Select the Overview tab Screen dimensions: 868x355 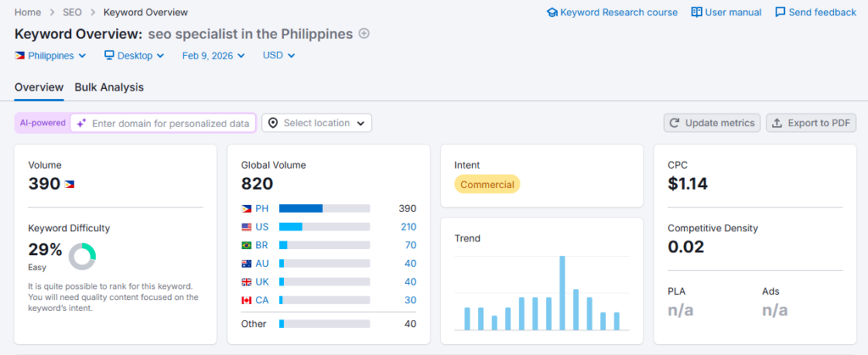39,87
